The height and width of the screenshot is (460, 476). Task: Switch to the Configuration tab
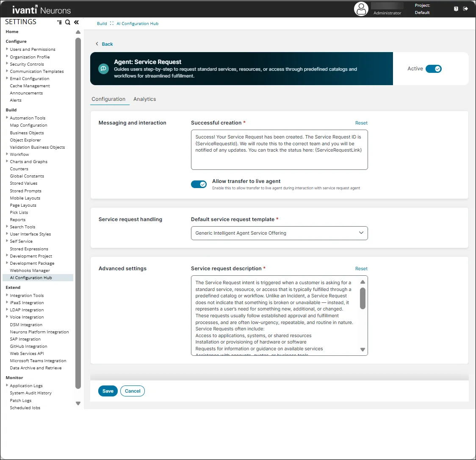point(108,99)
